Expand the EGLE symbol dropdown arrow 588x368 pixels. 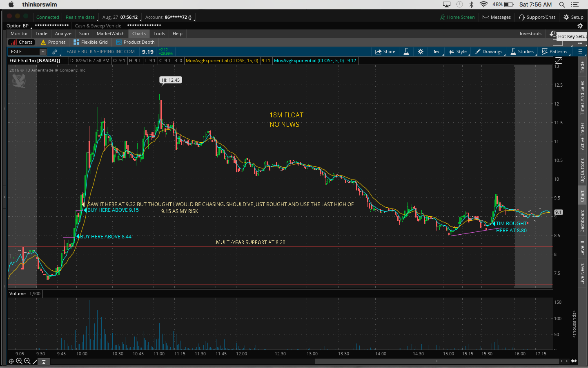[43, 52]
